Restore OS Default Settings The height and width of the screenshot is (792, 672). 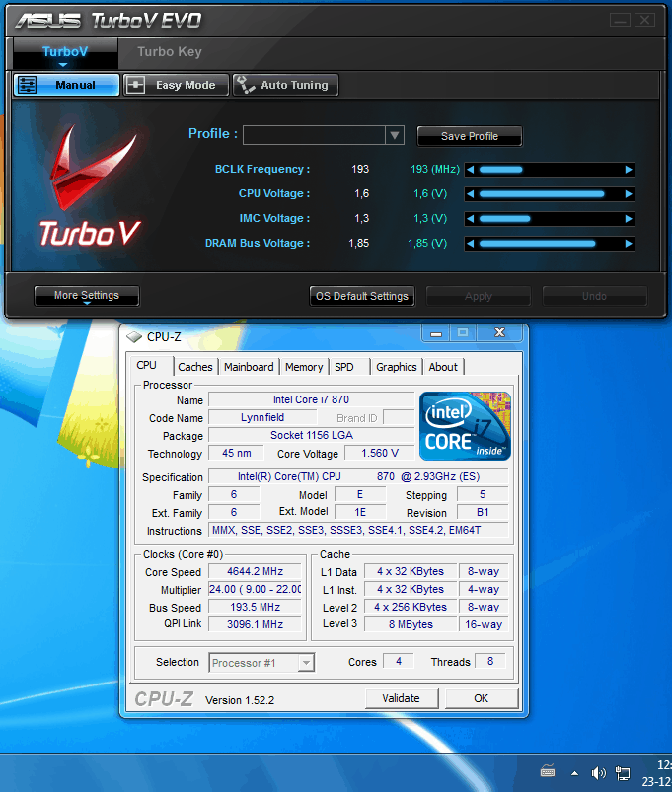point(362,296)
